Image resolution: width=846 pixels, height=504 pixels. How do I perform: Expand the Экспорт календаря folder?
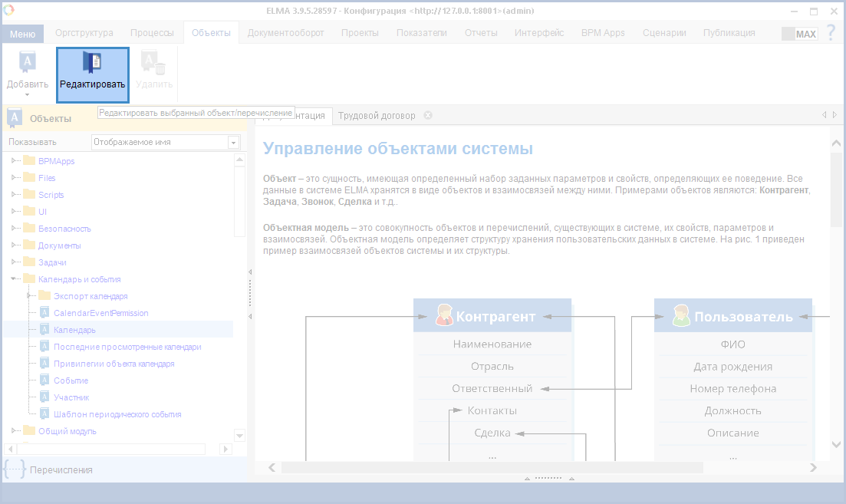(29, 296)
